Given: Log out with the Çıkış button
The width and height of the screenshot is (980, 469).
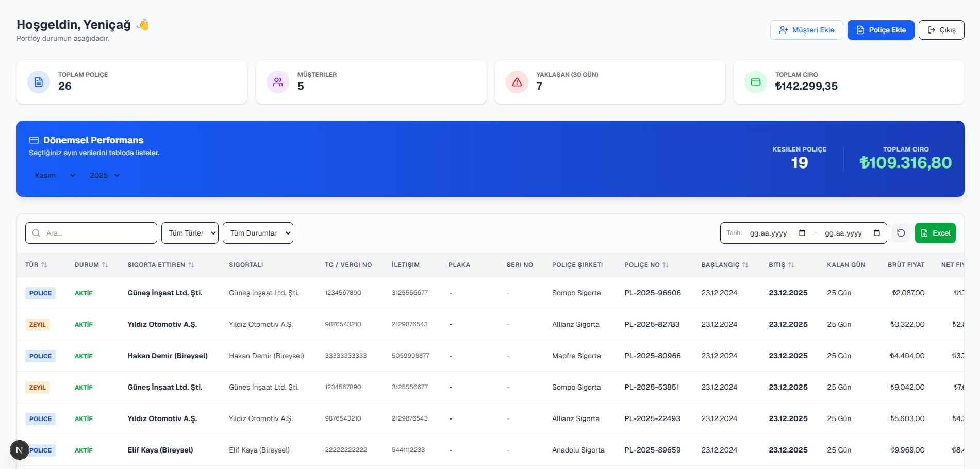Looking at the screenshot, I should pyautogui.click(x=941, y=30).
